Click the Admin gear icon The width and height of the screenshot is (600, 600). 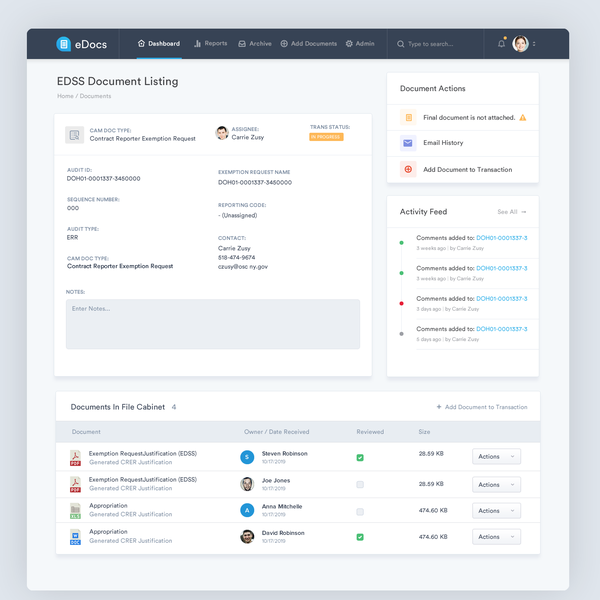[x=349, y=44]
